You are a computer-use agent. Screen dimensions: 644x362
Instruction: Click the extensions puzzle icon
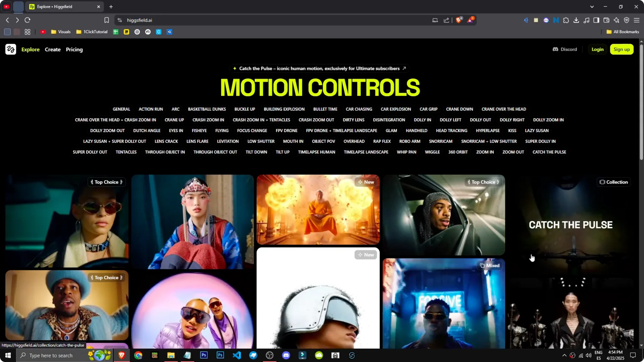(566, 20)
